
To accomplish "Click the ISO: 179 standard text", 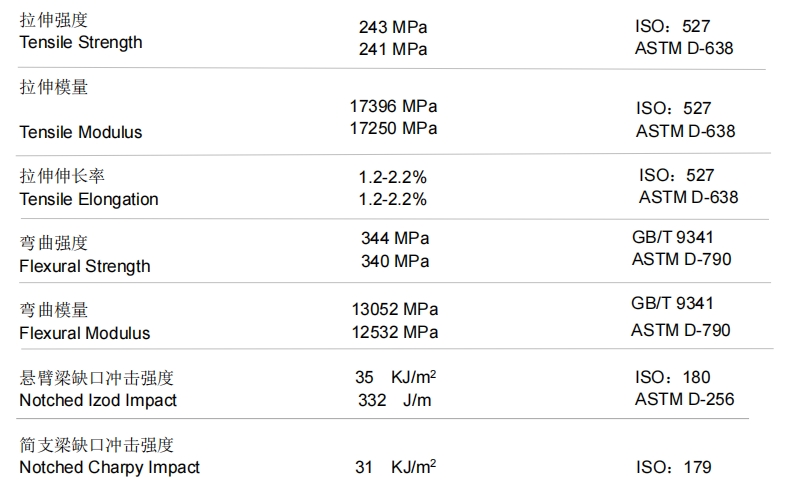I will click(674, 467).
